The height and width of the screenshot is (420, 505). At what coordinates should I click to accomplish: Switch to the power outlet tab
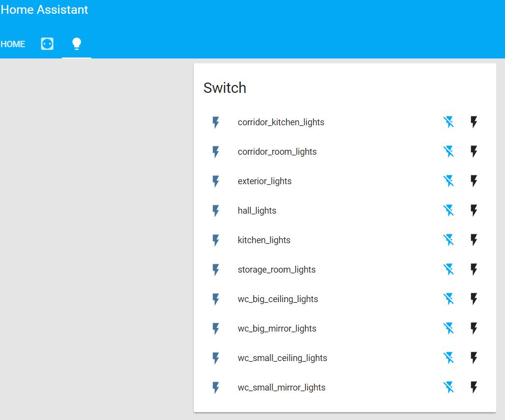[x=47, y=44]
